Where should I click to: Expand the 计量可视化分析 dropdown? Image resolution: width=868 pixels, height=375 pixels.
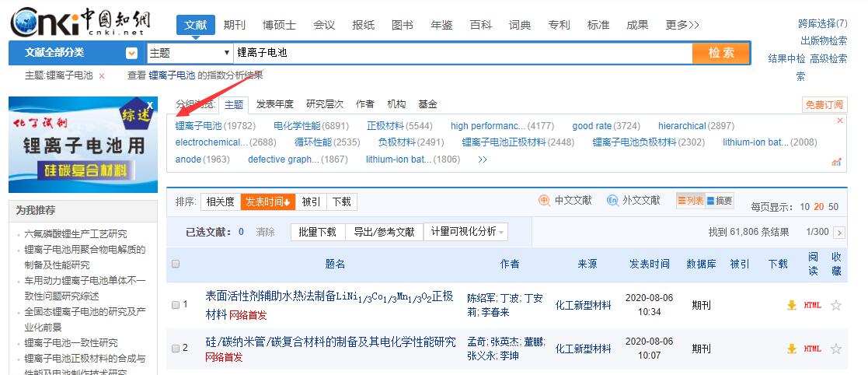coord(466,232)
